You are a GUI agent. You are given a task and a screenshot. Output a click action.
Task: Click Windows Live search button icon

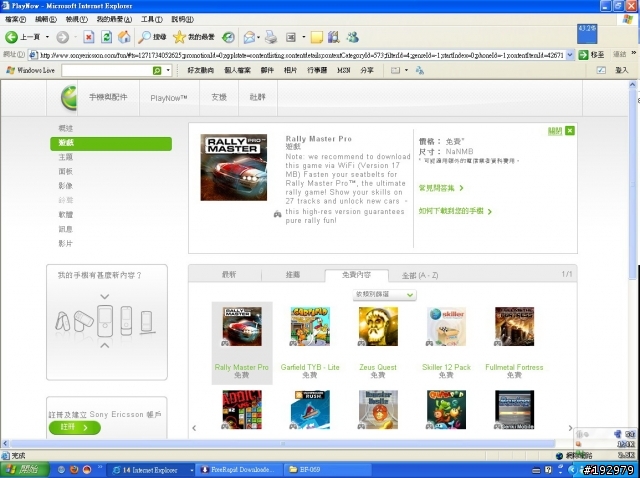click(157, 71)
